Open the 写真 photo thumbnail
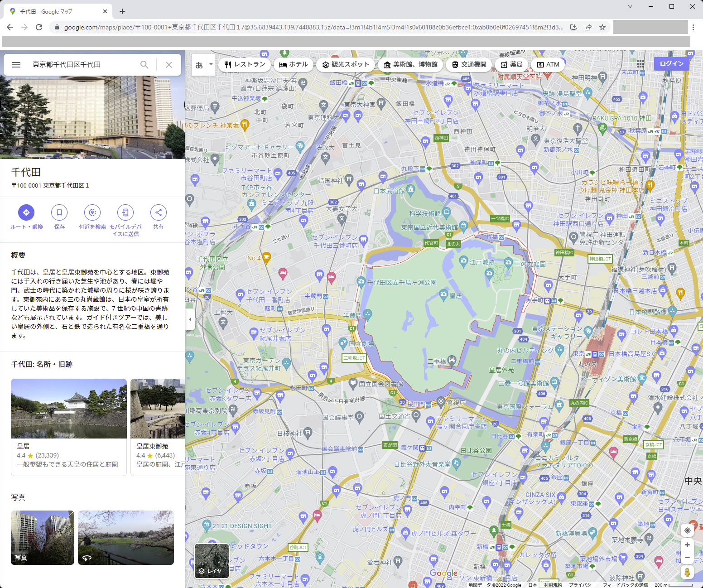 pos(43,538)
